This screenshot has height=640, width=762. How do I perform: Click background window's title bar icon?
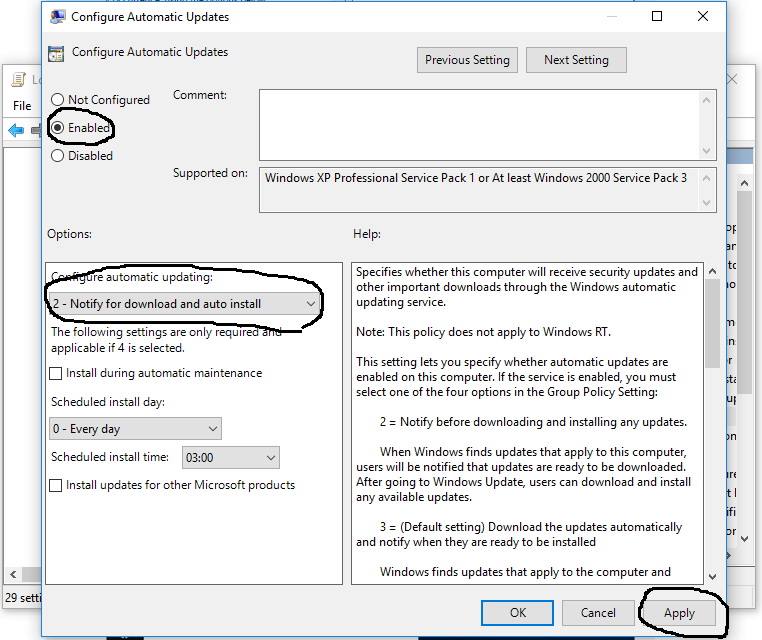tap(18, 80)
